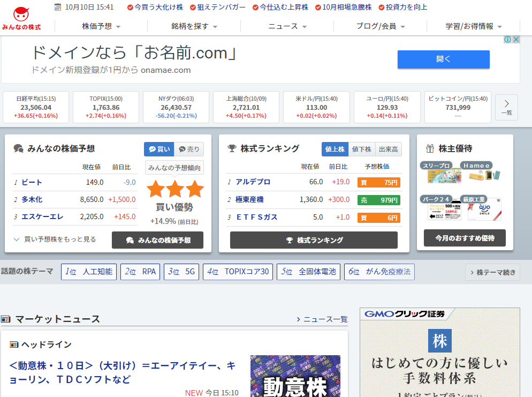This screenshot has height=397, width=532.
Task: Click the orange 買 75円 forecast badge
Action: 378,182
